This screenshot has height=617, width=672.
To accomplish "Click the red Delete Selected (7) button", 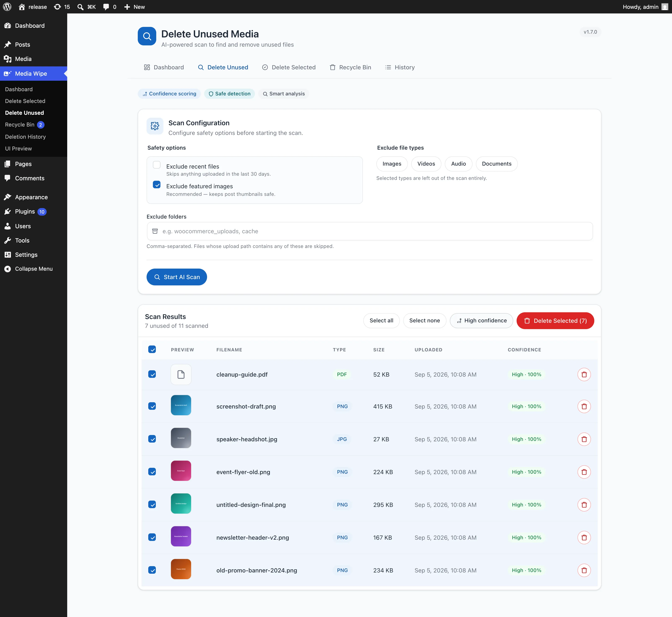I will (x=555, y=320).
